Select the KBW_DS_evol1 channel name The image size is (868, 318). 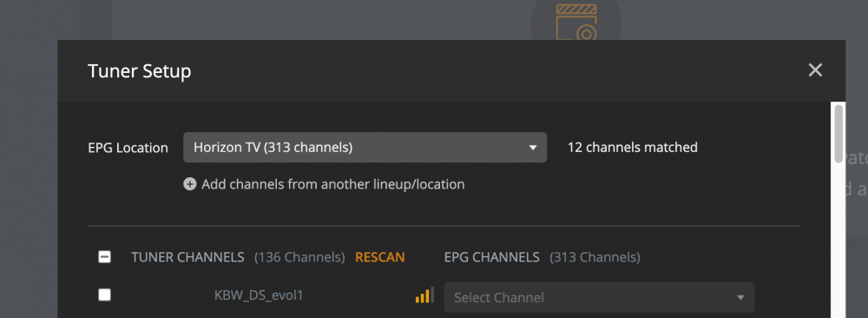(259, 295)
